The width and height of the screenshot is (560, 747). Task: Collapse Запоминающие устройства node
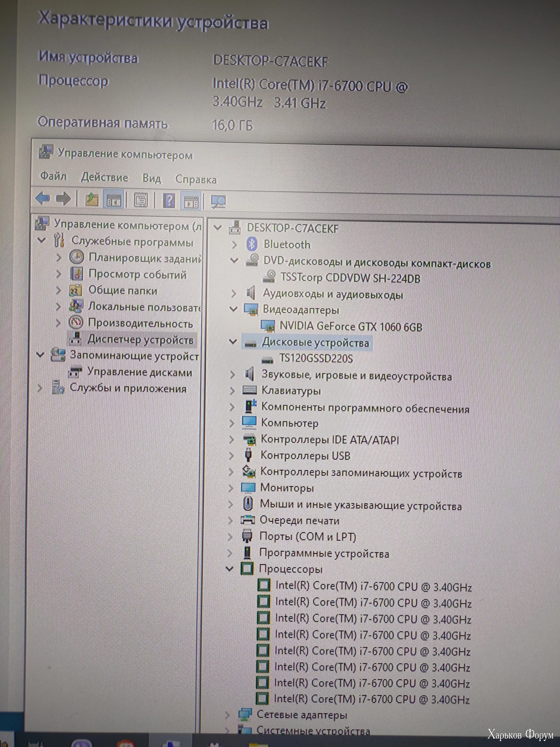[x=41, y=355]
